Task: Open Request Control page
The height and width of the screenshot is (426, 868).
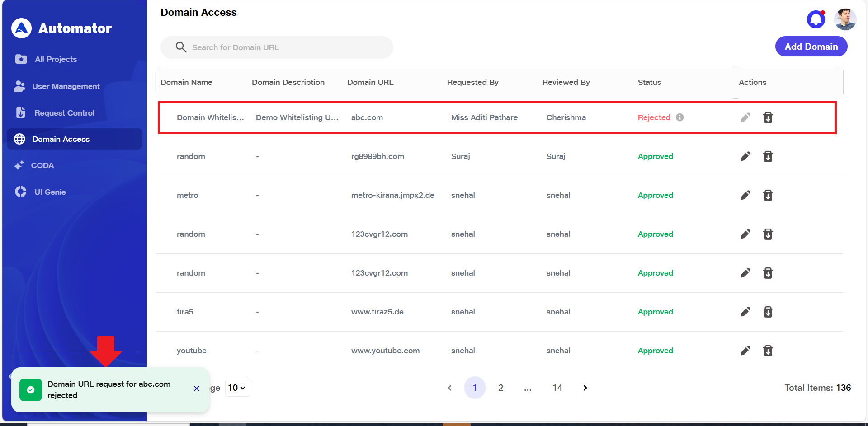Action: pos(64,113)
